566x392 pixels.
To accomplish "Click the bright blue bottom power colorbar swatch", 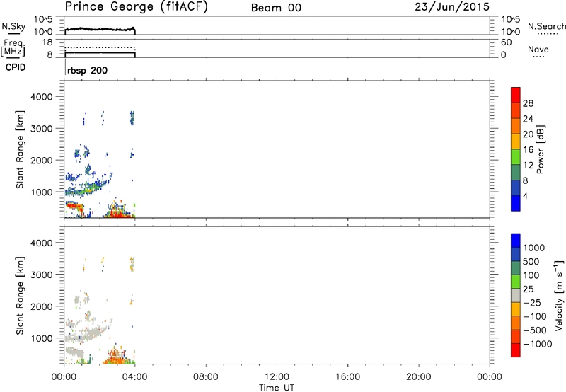I will click(x=516, y=203).
